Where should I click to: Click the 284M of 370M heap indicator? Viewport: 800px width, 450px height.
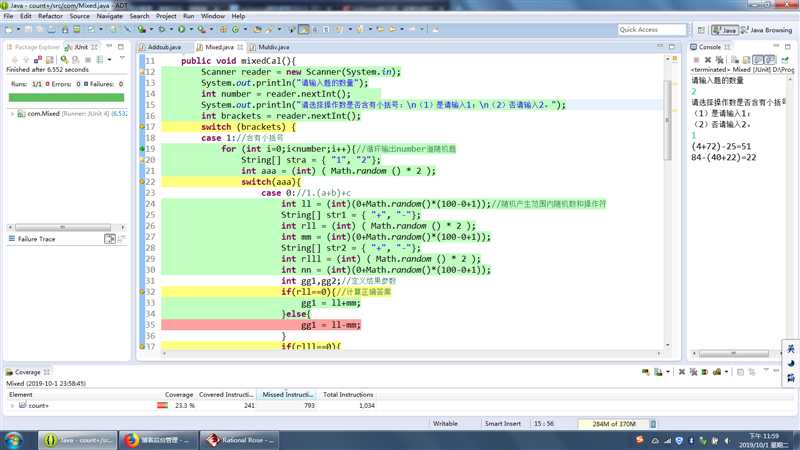click(613, 423)
